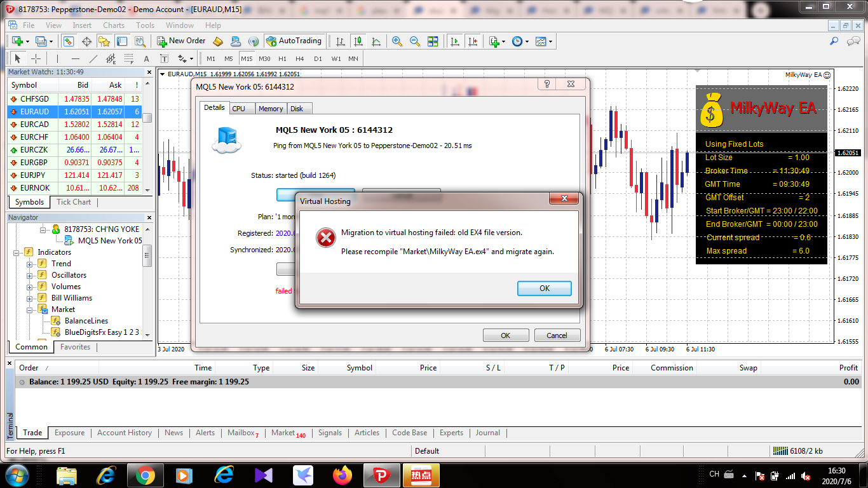
Task: Toggle the Terminal window toolbar icon
Action: point(122,41)
